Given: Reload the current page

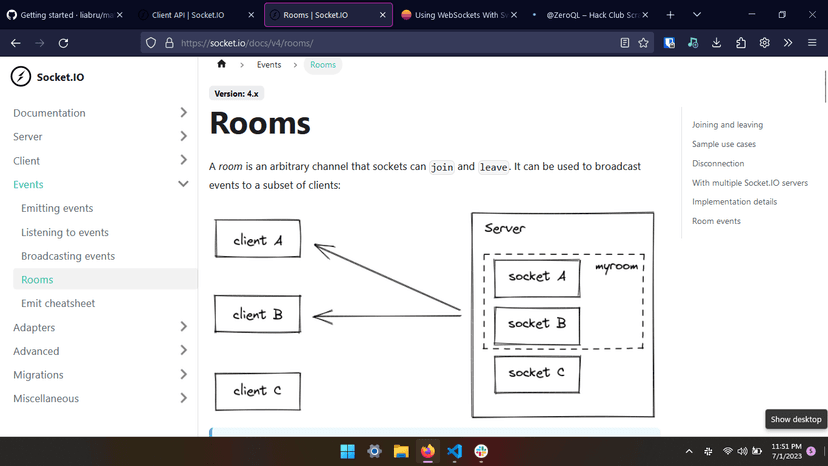Looking at the screenshot, I should (63, 43).
